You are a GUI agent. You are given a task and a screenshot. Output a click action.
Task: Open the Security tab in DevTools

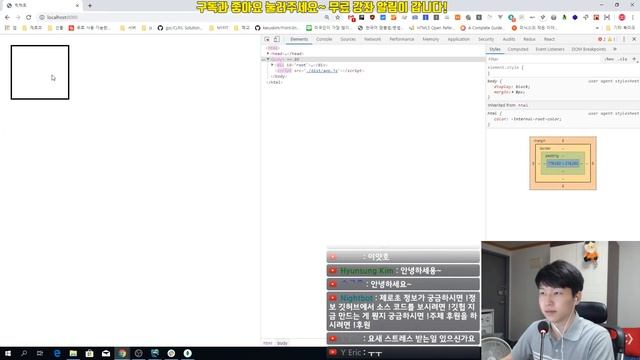click(x=486, y=39)
